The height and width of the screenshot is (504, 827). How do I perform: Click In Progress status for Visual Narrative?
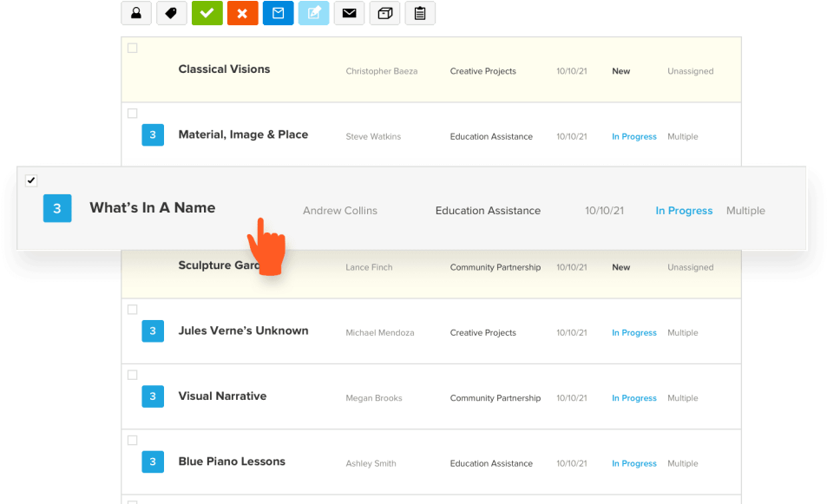coord(634,398)
